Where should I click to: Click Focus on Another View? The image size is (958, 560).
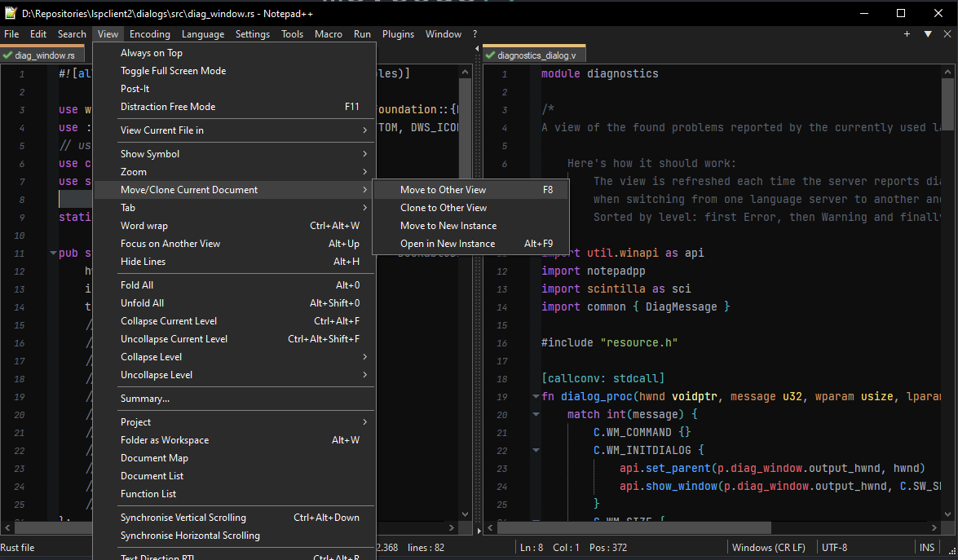[x=235, y=243]
